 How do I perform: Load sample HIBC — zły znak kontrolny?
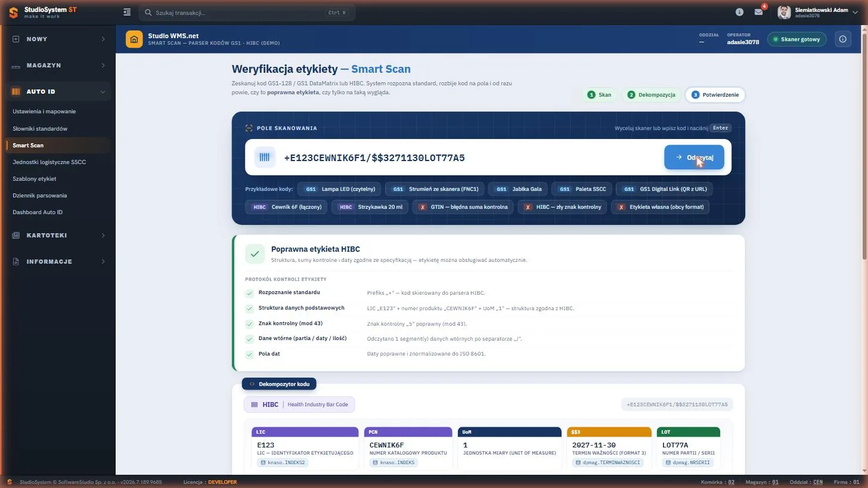click(x=562, y=207)
